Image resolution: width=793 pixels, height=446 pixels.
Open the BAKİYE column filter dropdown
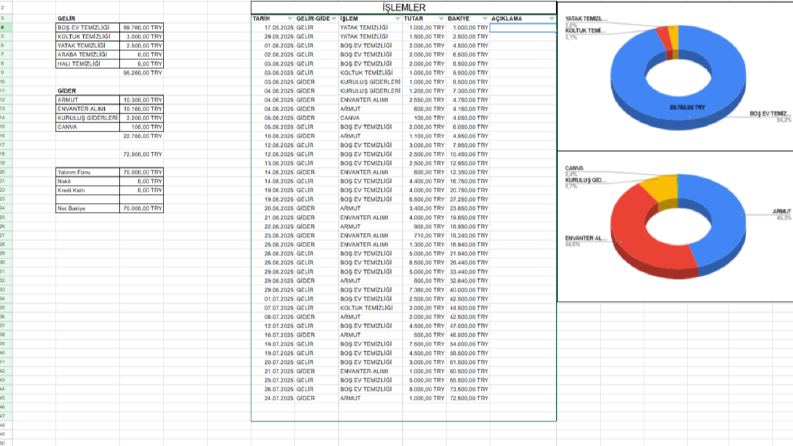(485, 19)
